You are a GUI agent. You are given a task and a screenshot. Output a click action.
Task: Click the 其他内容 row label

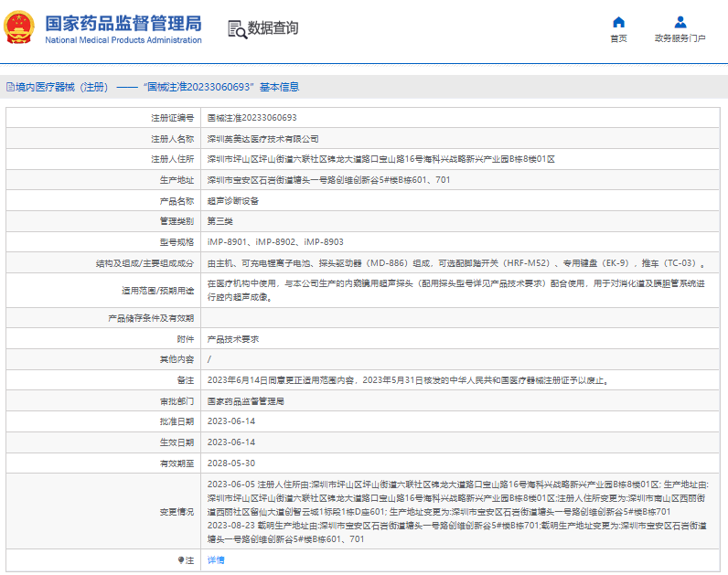click(177, 359)
